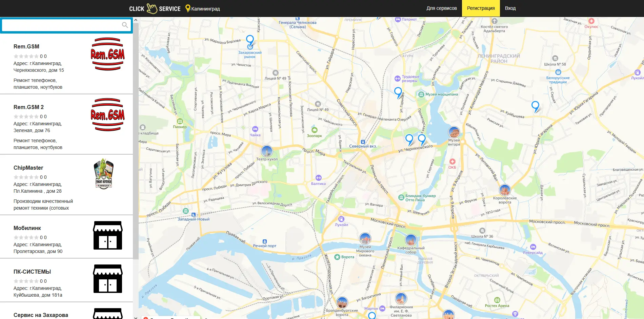This screenshot has width=644, height=319.
Task: Click the list scrollbar up arrow
Action: 136,20
